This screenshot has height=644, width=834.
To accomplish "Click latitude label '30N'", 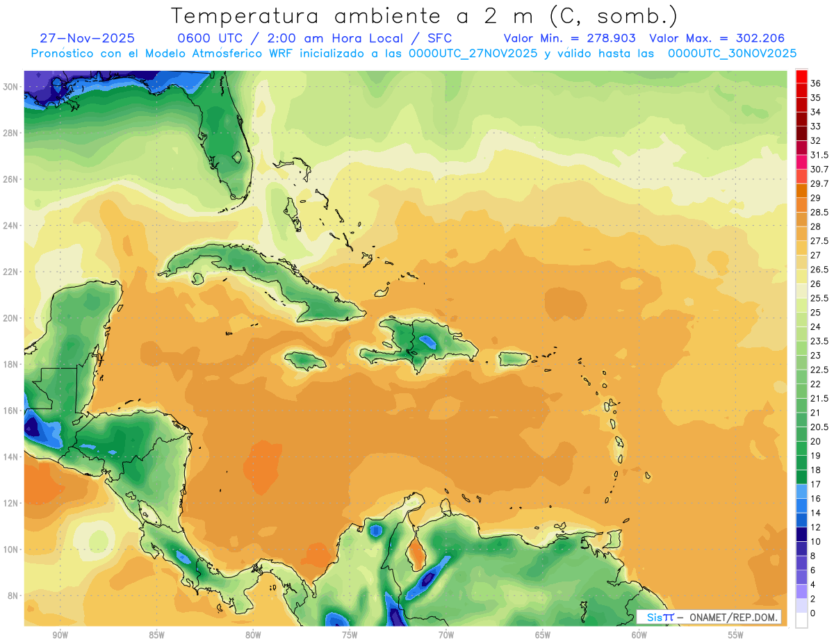I will click(x=12, y=87).
